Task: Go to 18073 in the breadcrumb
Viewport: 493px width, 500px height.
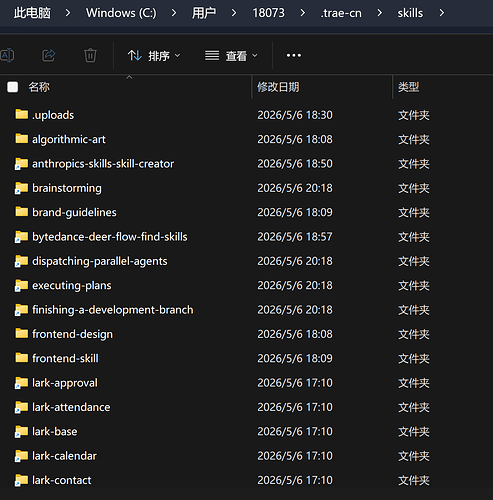Action: [x=268, y=13]
